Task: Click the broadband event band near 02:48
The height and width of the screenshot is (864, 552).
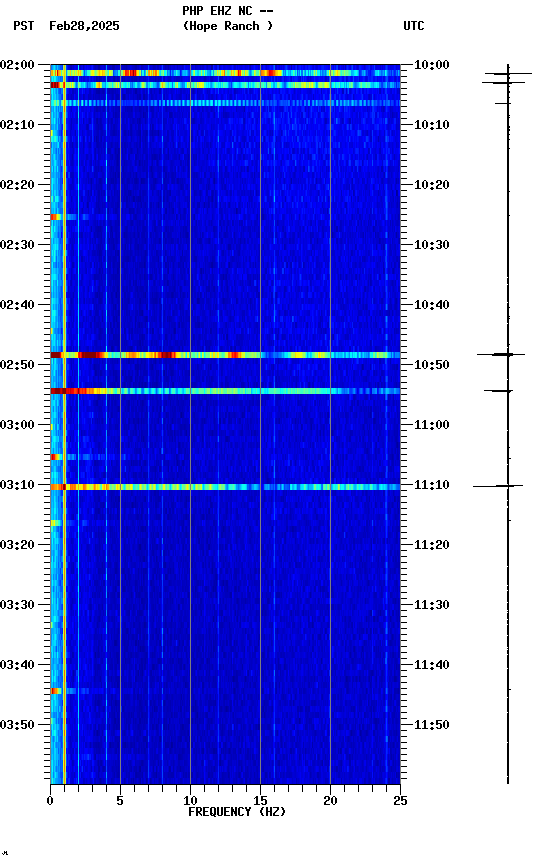Action: point(225,355)
